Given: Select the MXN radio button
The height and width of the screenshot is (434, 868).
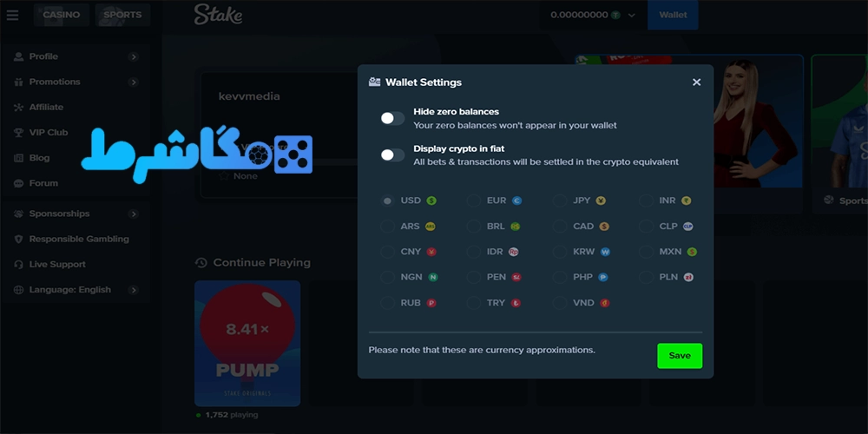Looking at the screenshot, I should point(646,252).
